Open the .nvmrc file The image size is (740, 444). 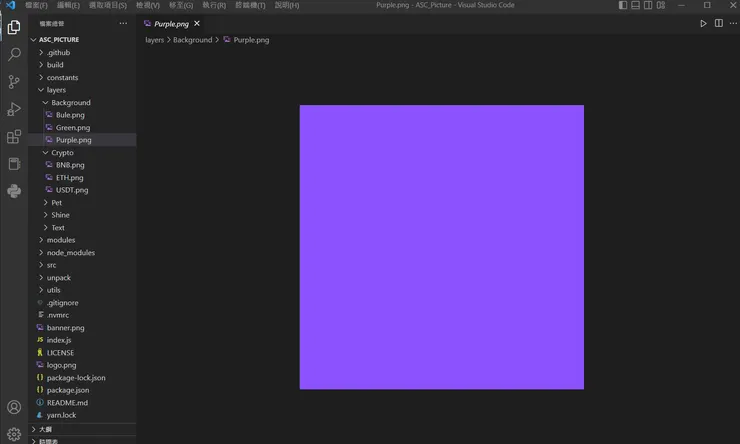point(82,315)
